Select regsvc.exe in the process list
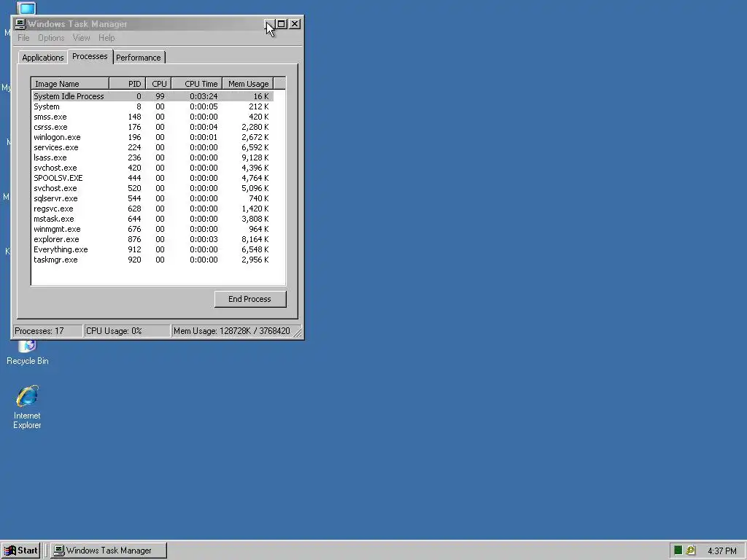This screenshot has width=747, height=560. coord(152,209)
